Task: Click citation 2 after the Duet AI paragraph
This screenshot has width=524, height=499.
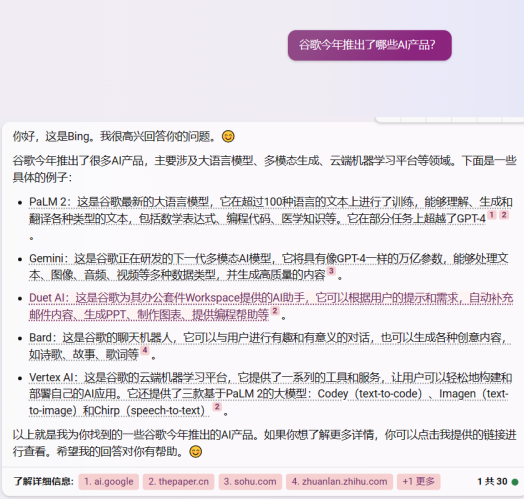Action: click(x=275, y=311)
